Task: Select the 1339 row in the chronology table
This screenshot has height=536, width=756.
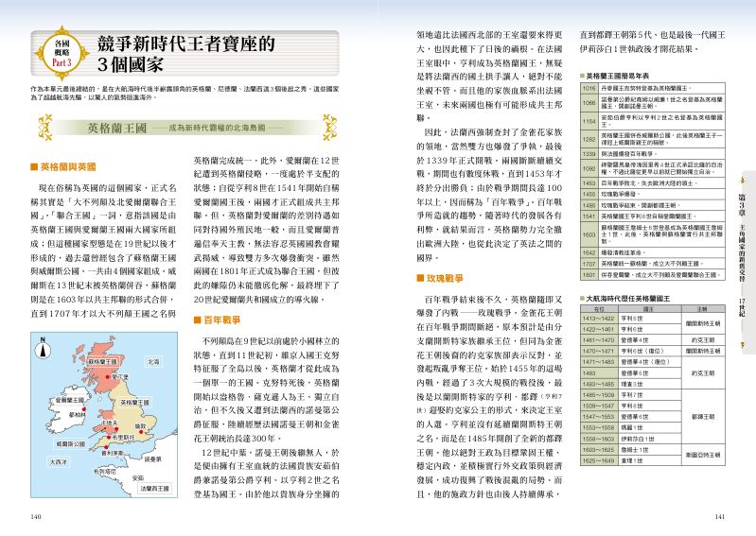Action: pyautogui.click(x=652, y=154)
